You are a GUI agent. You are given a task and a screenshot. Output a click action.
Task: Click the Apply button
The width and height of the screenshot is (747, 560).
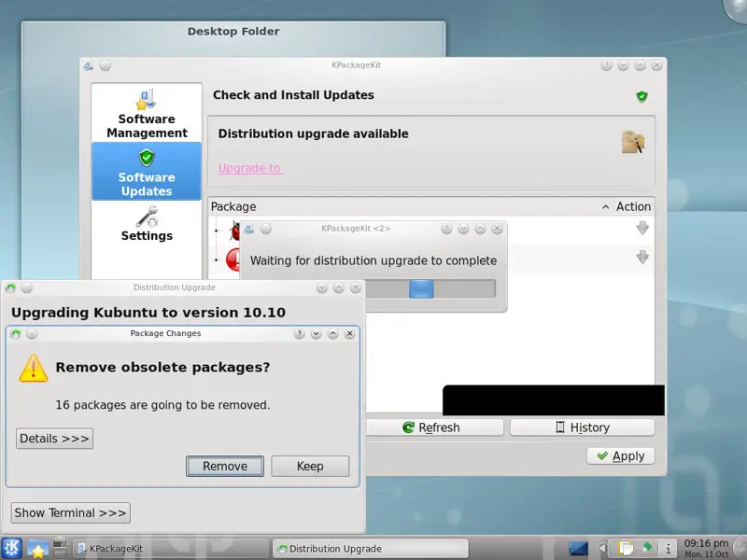(621, 456)
